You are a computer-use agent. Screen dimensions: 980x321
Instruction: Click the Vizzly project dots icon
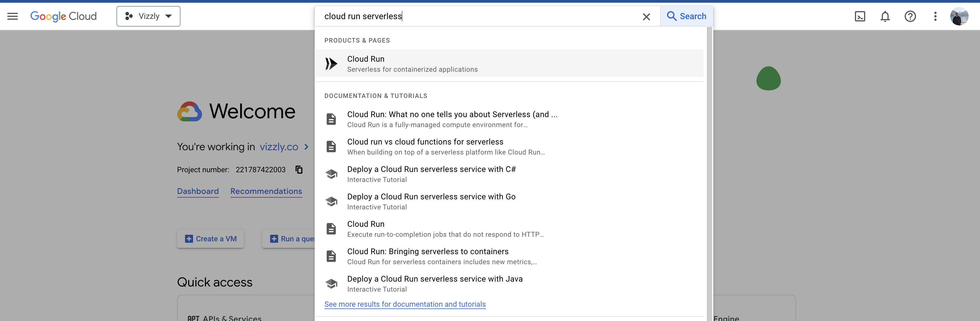128,16
